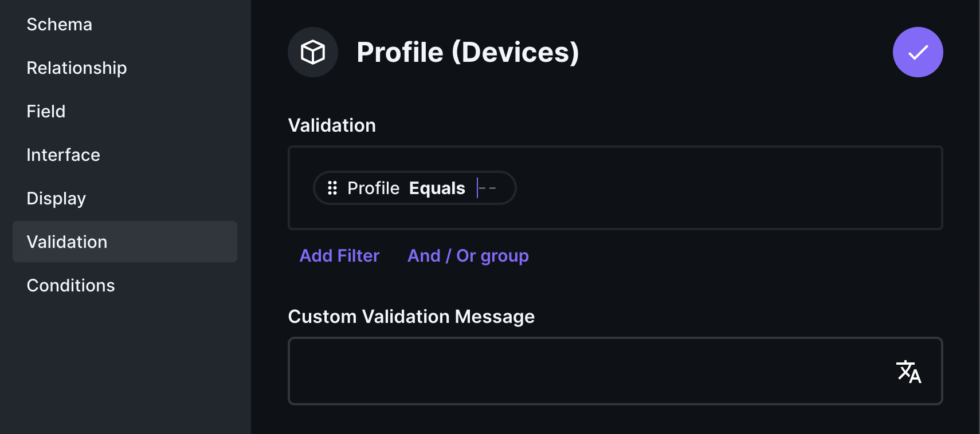The image size is (980, 434).
Task: Change the Equals comparison operator
Action: click(x=437, y=188)
